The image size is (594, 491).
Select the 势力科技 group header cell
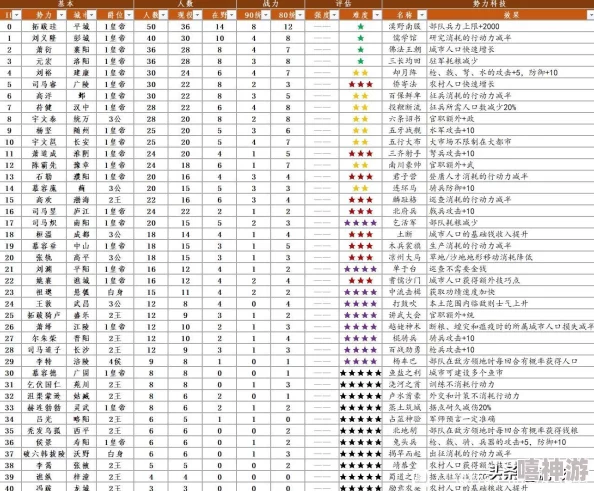tap(488, 4)
